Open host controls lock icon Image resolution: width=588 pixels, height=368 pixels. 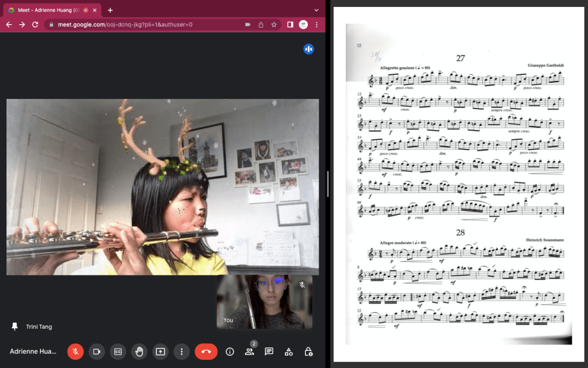(308, 351)
